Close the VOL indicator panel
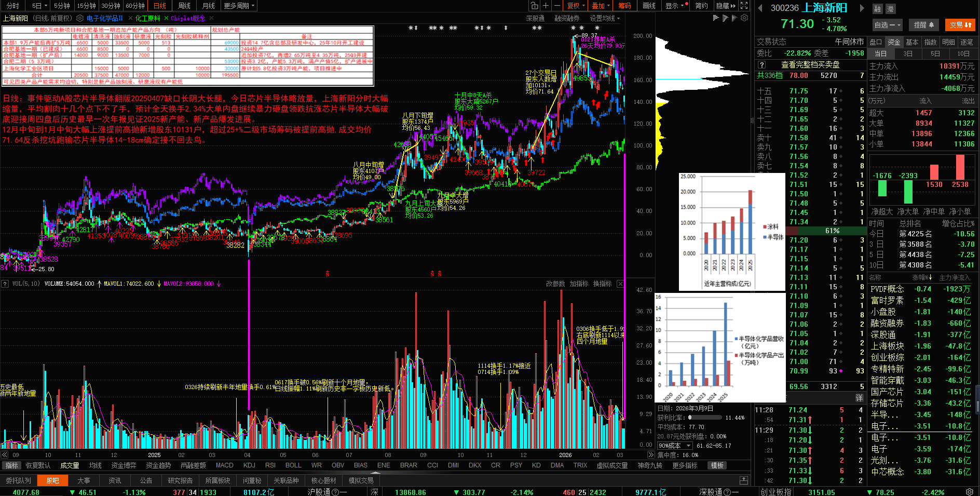The image size is (980, 496). pyautogui.click(x=620, y=284)
